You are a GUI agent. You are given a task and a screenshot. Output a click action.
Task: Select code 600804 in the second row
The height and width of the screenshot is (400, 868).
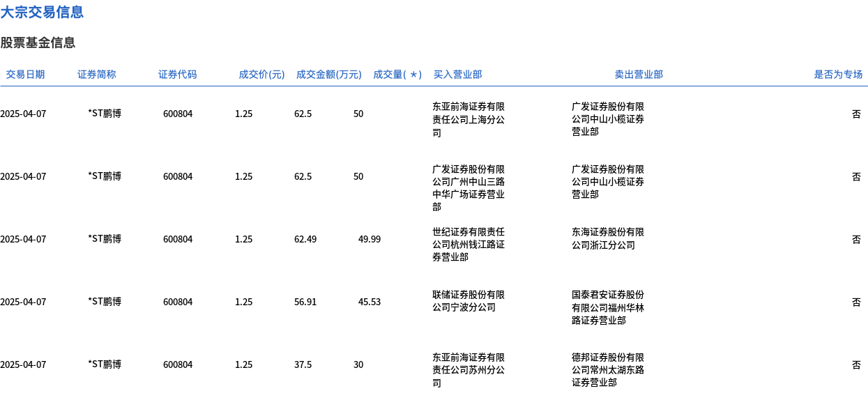point(178,176)
